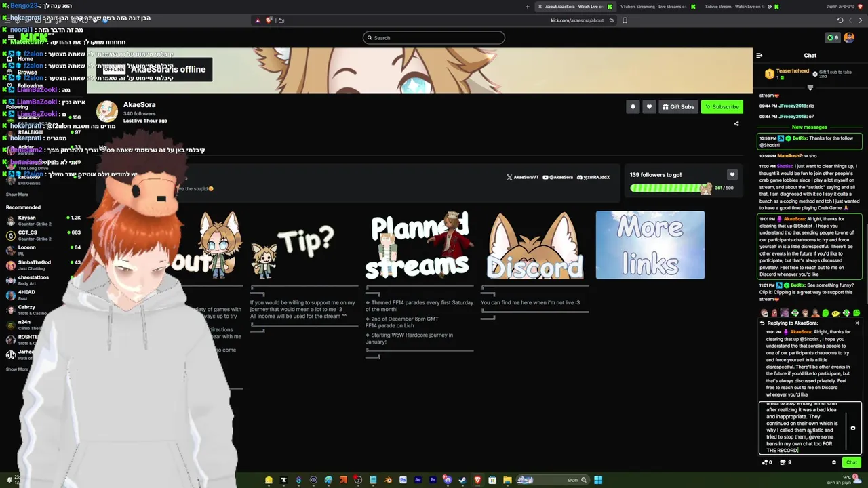
Task: Expand Show More under Following
Action: coord(17,195)
